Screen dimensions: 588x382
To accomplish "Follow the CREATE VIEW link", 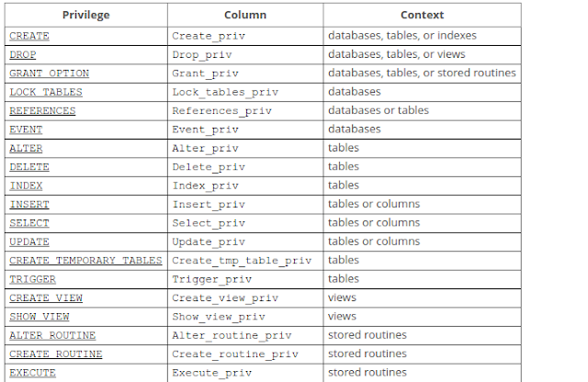I will click(x=46, y=298).
